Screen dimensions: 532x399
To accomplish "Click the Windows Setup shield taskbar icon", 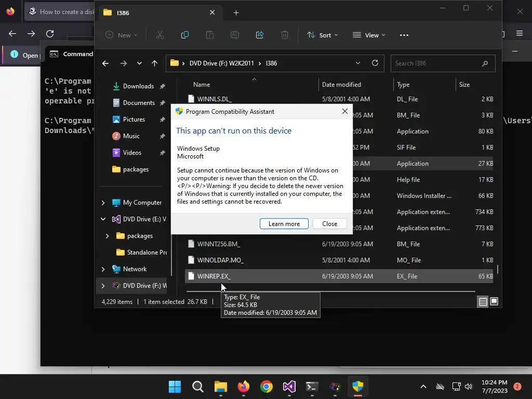I will point(358,387).
